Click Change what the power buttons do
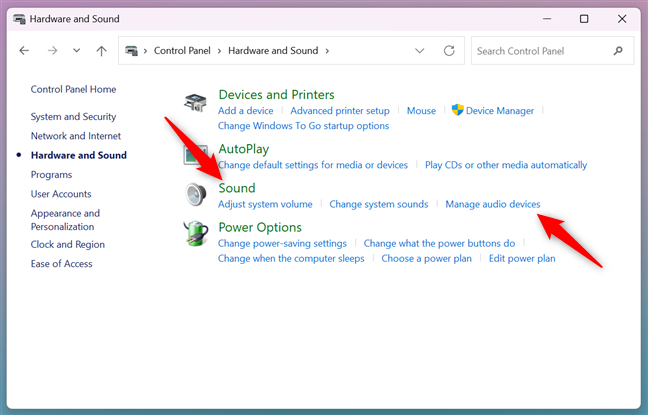This screenshot has height=415, width=648. point(439,243)
